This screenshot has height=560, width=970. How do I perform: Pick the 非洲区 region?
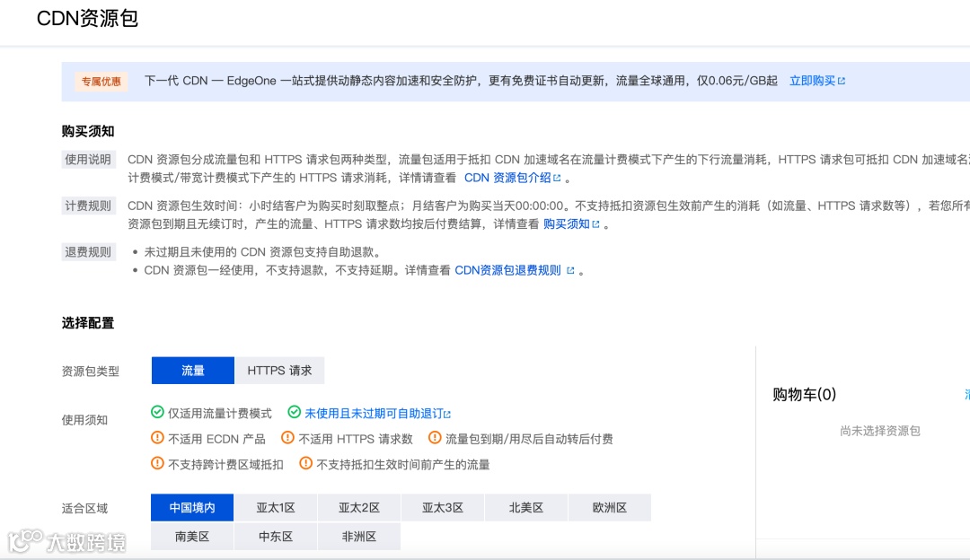(359, 537)
